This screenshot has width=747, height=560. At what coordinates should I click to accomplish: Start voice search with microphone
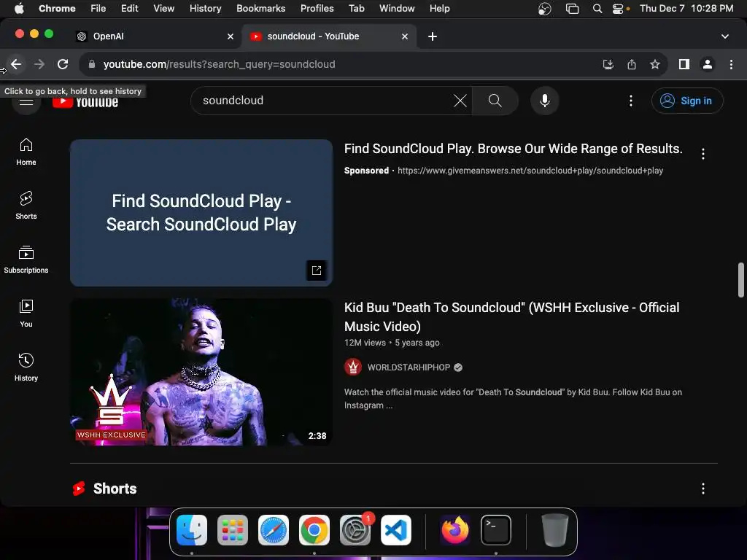(544, 101)
